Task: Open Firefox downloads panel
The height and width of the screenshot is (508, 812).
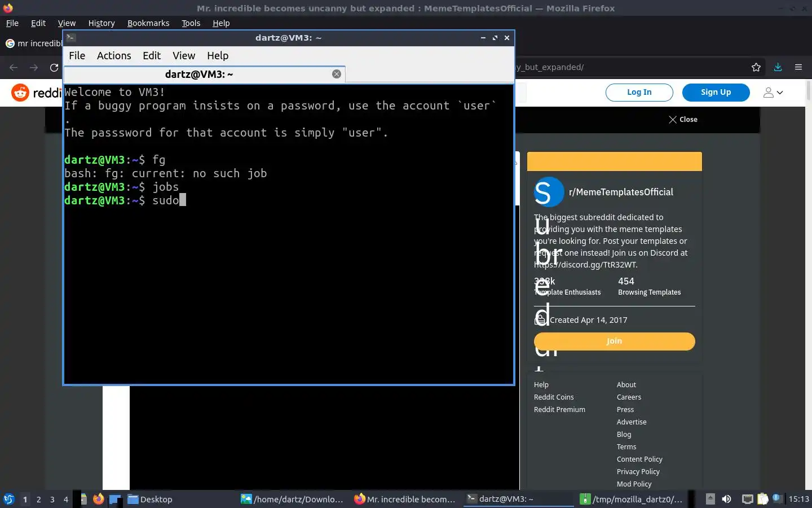Action: point(778,67)
